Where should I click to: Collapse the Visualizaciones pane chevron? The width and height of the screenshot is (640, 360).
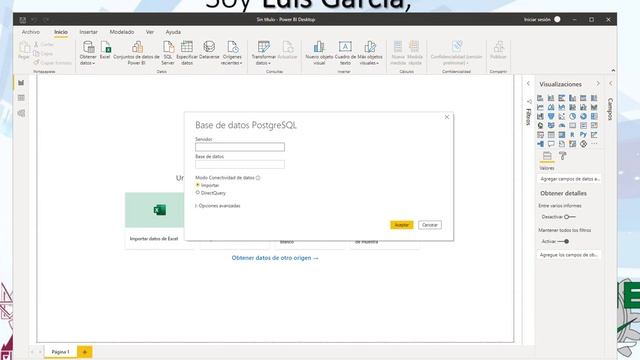[598, 83]
